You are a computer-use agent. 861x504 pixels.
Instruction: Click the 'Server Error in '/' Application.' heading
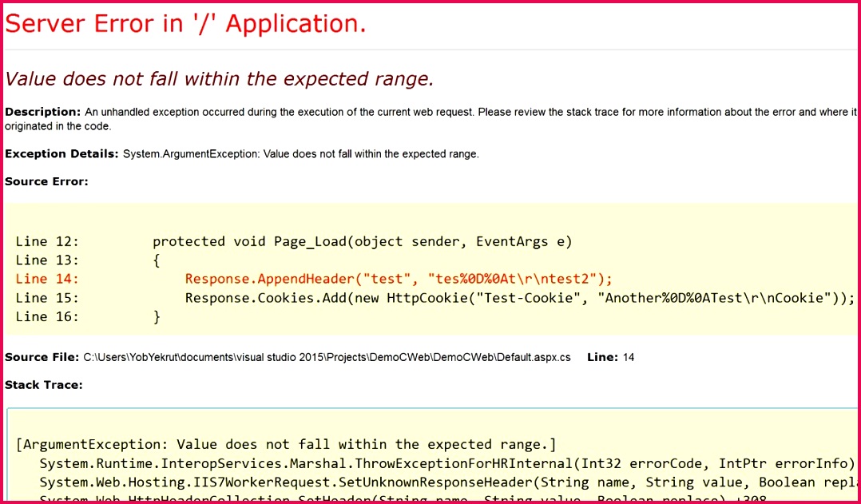click(x=185, y=24)
